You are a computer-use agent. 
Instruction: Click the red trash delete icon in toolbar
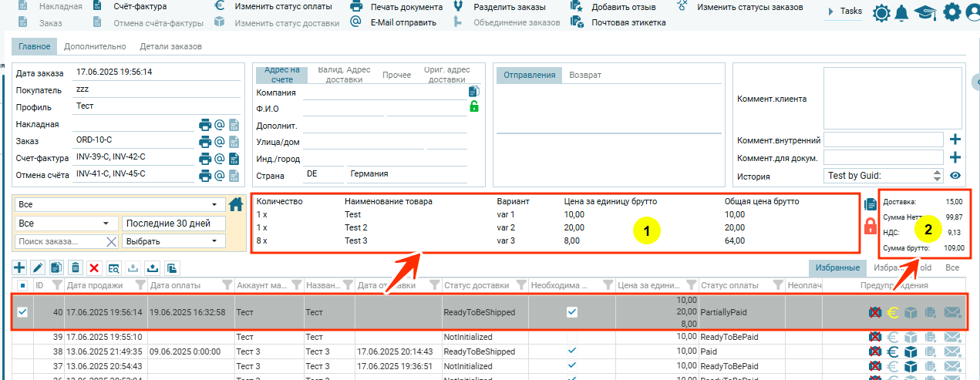click(76, 267)
